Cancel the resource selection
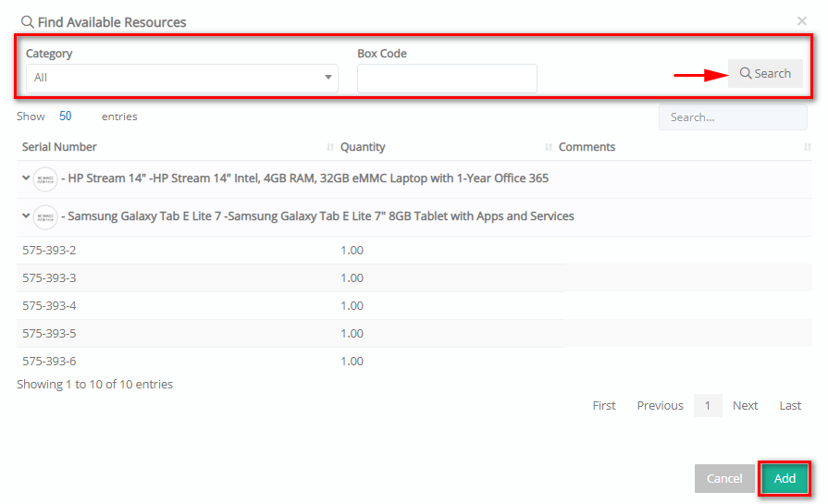The height and width of the screenshot is (504, 828). point(724,479)
